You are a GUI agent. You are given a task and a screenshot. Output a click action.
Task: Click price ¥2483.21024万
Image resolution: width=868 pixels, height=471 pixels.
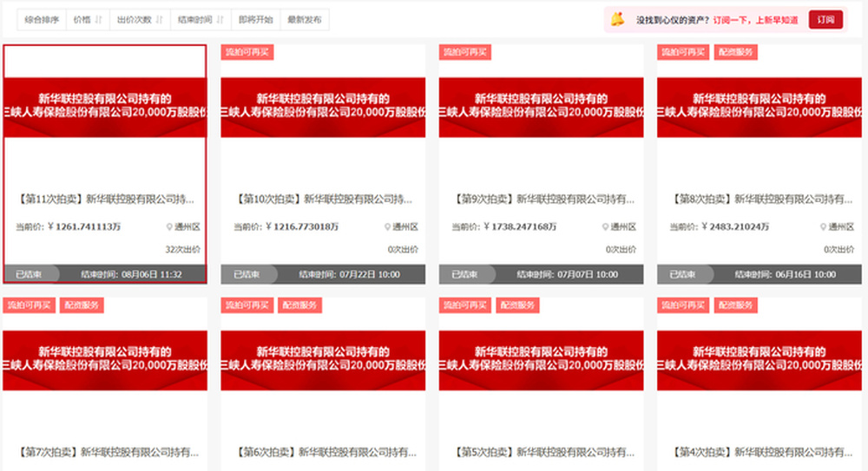click(736, 227)
